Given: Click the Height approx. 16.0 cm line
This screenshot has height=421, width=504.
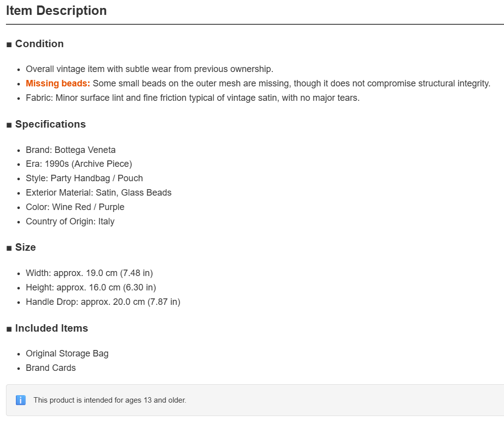Looking at the screenshot, I should coord(91,287).
